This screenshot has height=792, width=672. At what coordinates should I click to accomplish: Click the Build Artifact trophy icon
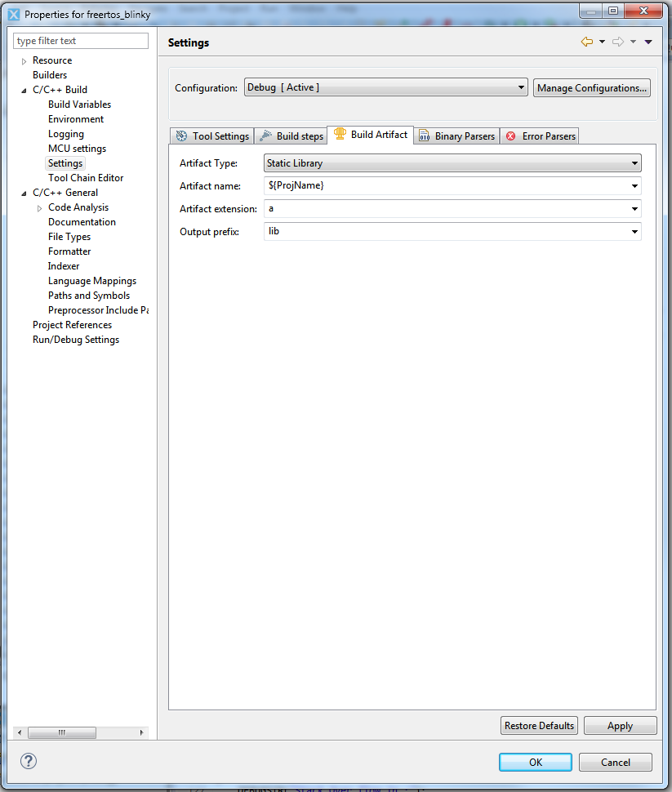(x=340, y=136)
